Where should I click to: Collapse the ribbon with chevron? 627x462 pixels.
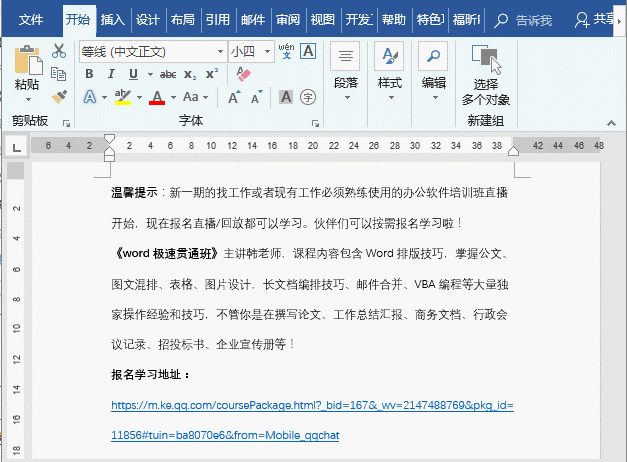[x=611, y=123]
